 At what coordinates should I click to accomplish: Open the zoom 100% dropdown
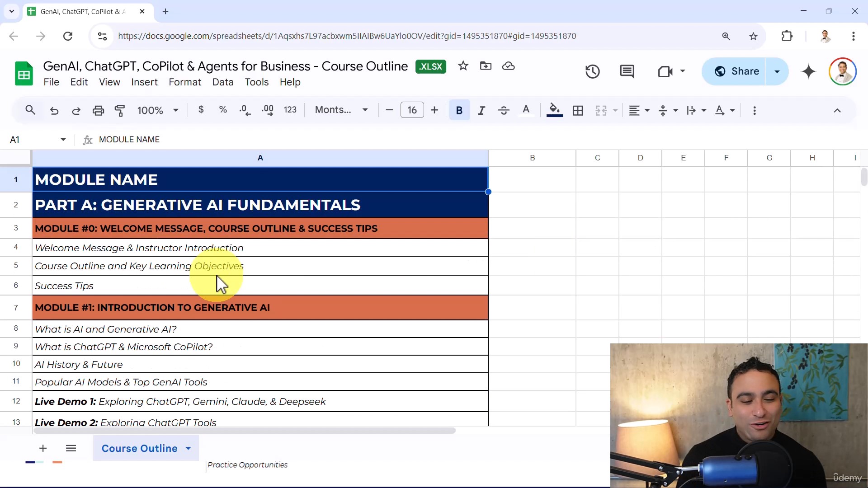coord(158,110)
